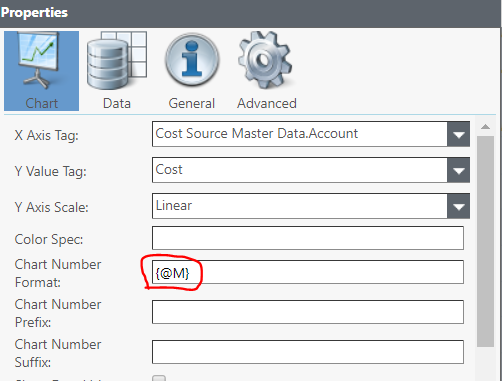Open the Data database icon
502x381 pixels.
click(x=117, y=61)
